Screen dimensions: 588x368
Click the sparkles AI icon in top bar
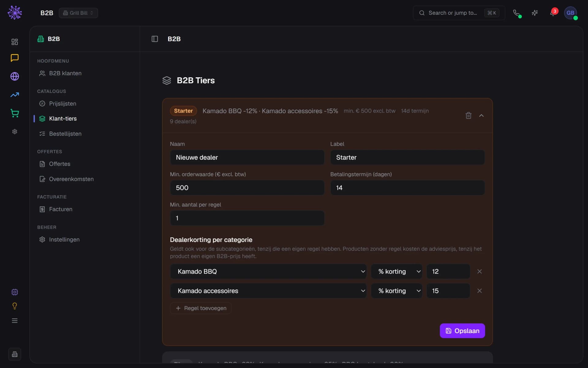[x=535, y=13]
